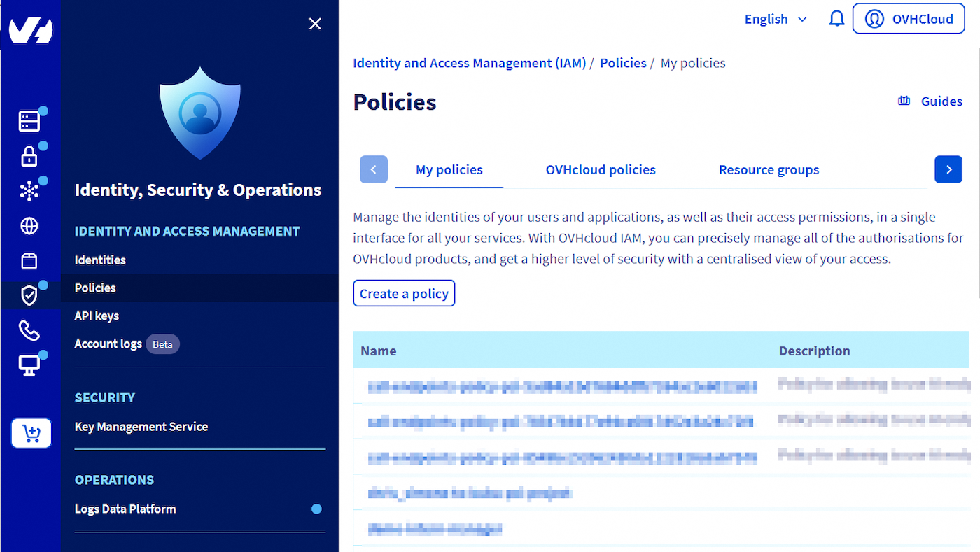This screenshot has width=980, height=552.
Task: Click the notification bell icon
Action: pos(836,19)
